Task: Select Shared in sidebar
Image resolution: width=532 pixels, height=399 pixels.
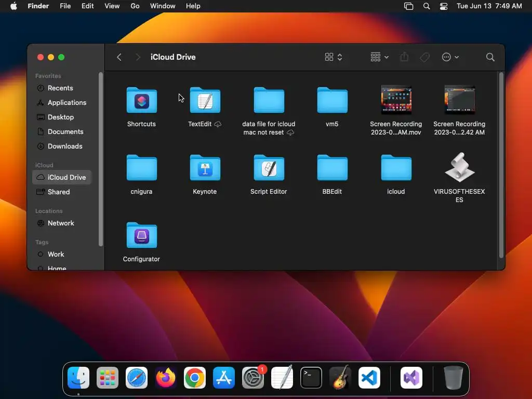Action: coord(62,192)
